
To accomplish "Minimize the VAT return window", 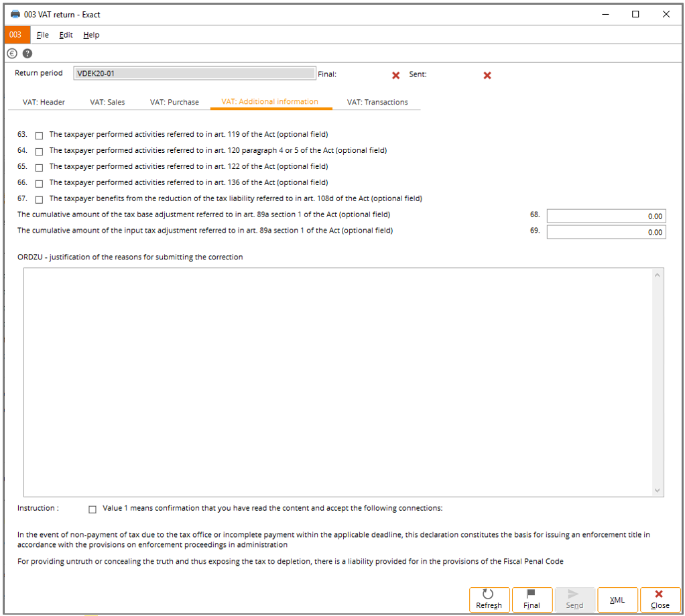I will point(605,15).
